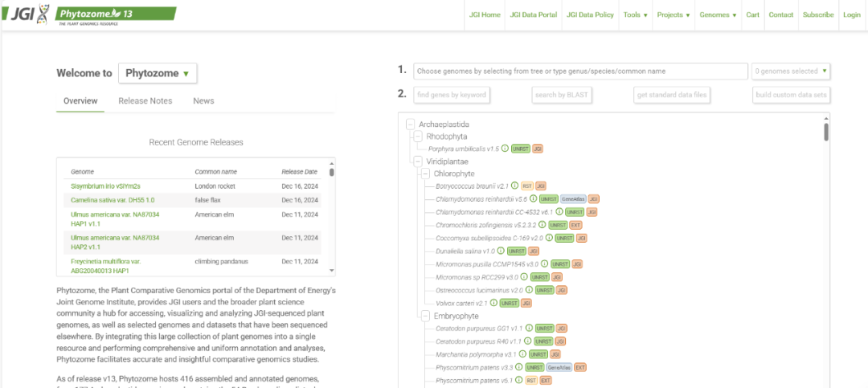The image size is (868, 388).
Task: Click the GeneAtlas badge on Chlamydomonas reinhardtii v5.6
Action: pos(572,198)
